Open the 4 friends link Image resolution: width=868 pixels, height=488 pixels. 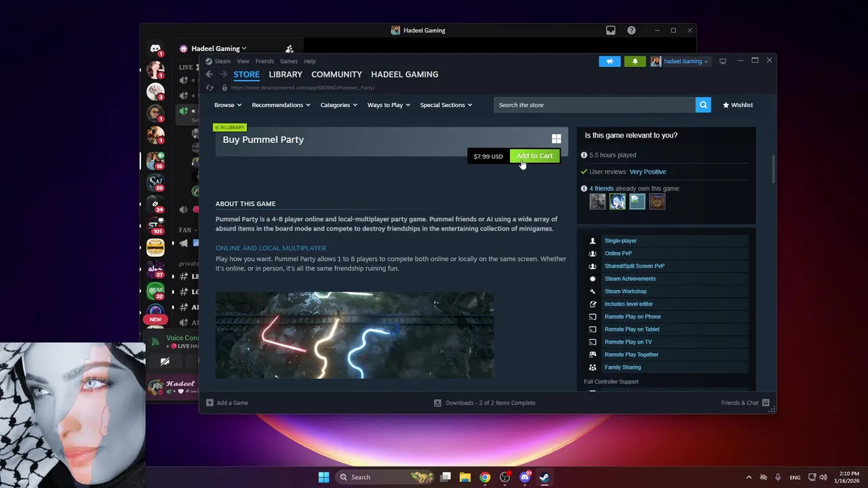601,189
